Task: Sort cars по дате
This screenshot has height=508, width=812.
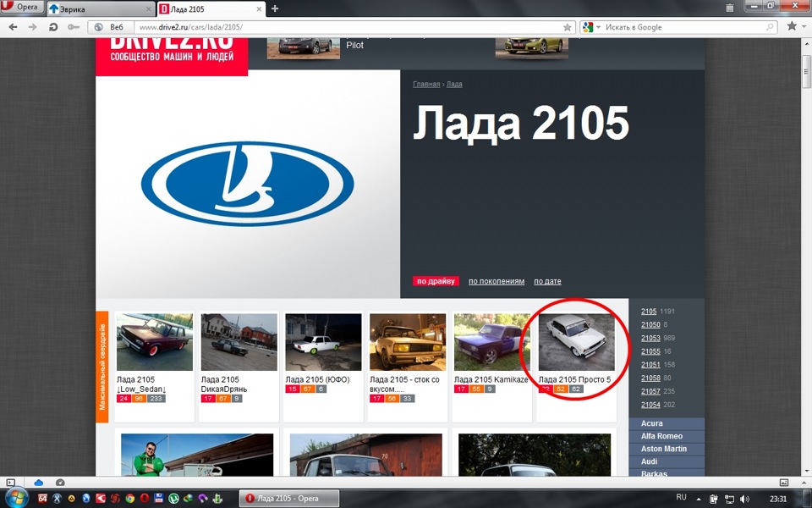Action: pyautogui.click(x=547, y=281)
